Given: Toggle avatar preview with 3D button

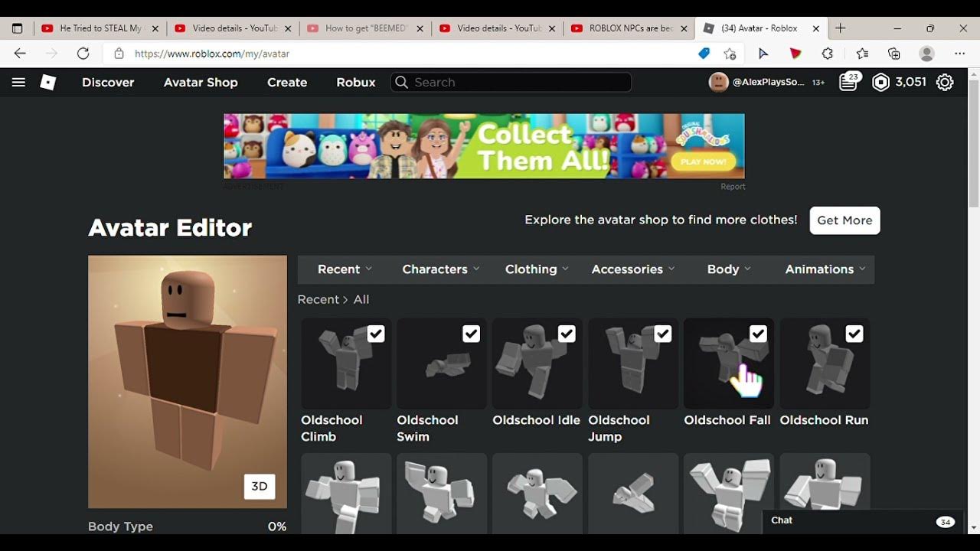Looking at the screenshot, I should pos(260,486).
